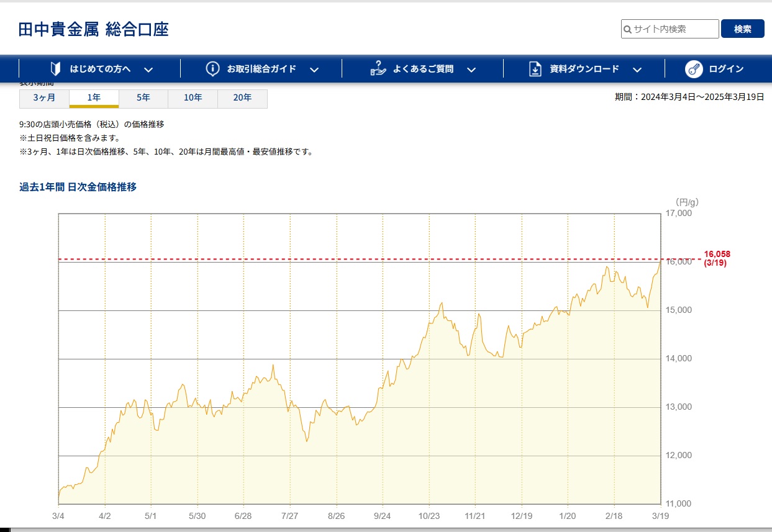Click the 3/19 date label on x-axis
The image size is (772, 532).
(x=660, y=516)
